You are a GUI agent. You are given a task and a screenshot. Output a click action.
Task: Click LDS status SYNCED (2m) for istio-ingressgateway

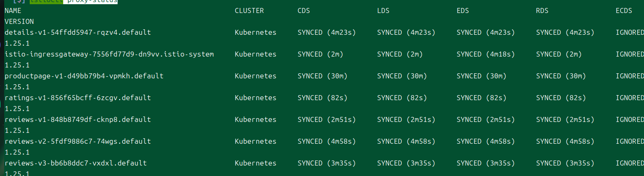[400, 54]
